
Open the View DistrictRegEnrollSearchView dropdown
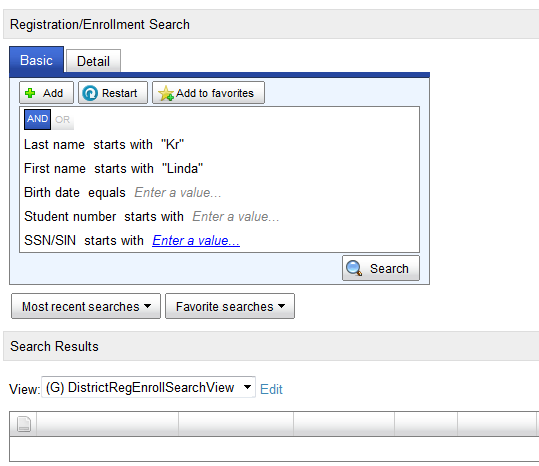tap(148, 387)
